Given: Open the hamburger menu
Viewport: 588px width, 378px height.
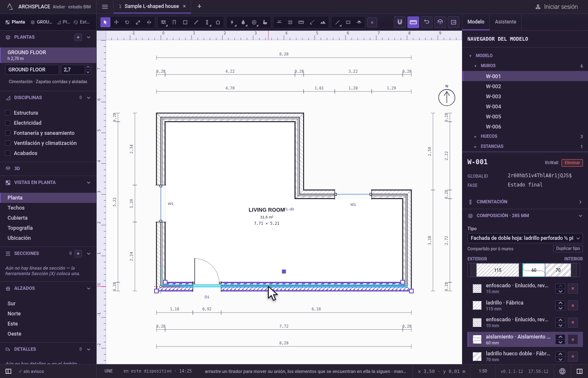Looking at the screenshot, I should pyautogui.click(x=105, y=6).
